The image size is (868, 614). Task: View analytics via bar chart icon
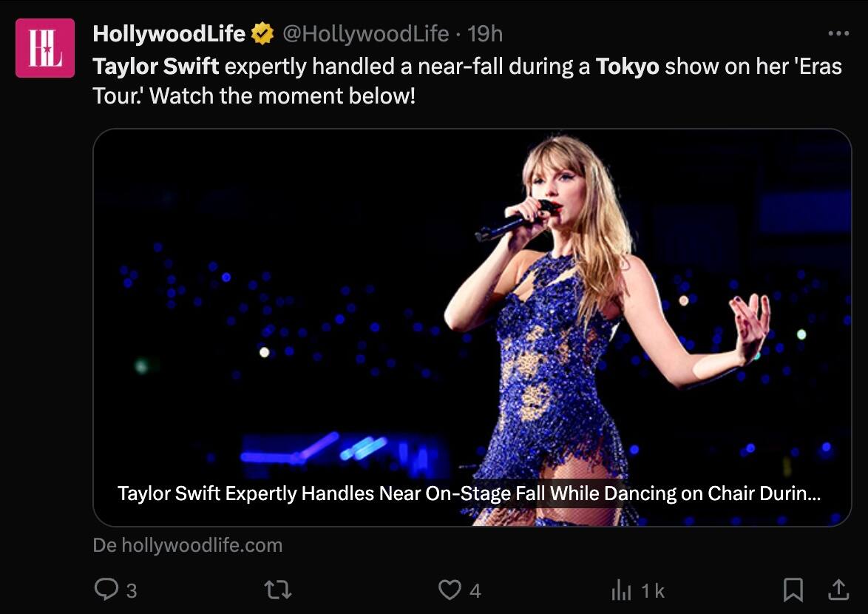[621, 590]
